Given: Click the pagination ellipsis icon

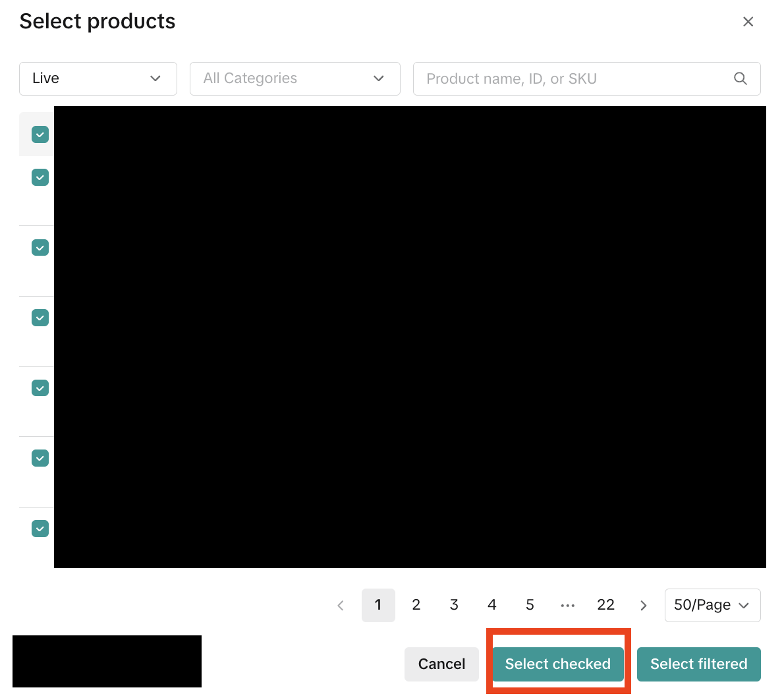Looking at the screenshot, I should click(x=567, y=605).
